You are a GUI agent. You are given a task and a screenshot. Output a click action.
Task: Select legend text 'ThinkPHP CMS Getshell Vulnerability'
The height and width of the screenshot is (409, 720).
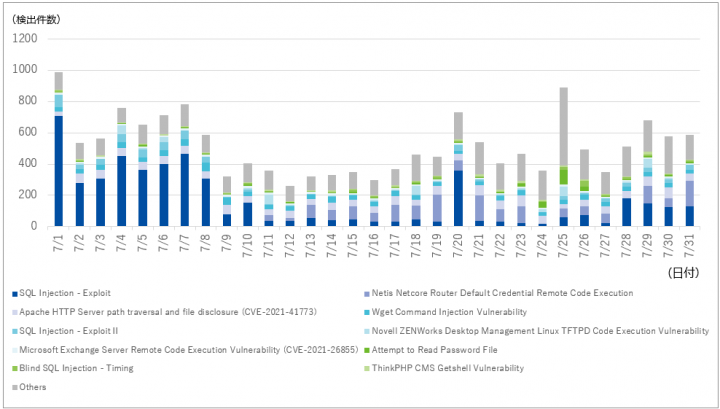[x=448, y=368]
